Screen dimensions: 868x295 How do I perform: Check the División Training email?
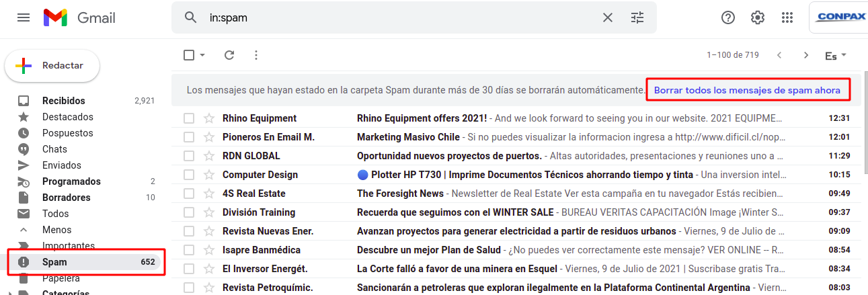pos(189,212)
